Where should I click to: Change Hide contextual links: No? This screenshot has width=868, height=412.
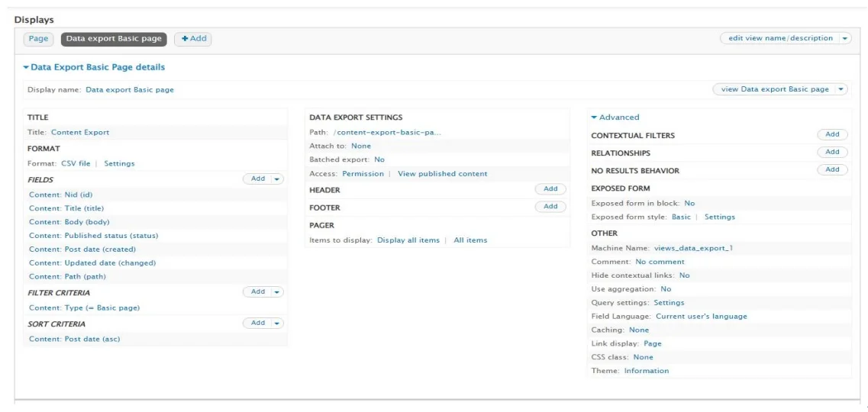point(685,275)
